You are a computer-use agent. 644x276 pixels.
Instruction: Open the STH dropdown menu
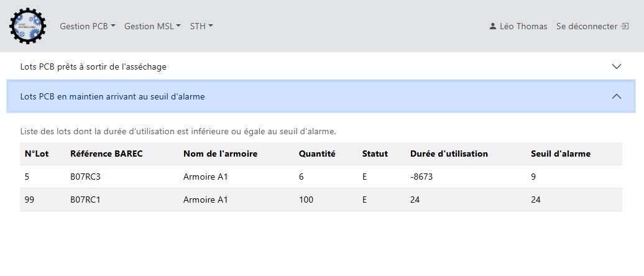[x=201, y=26]
